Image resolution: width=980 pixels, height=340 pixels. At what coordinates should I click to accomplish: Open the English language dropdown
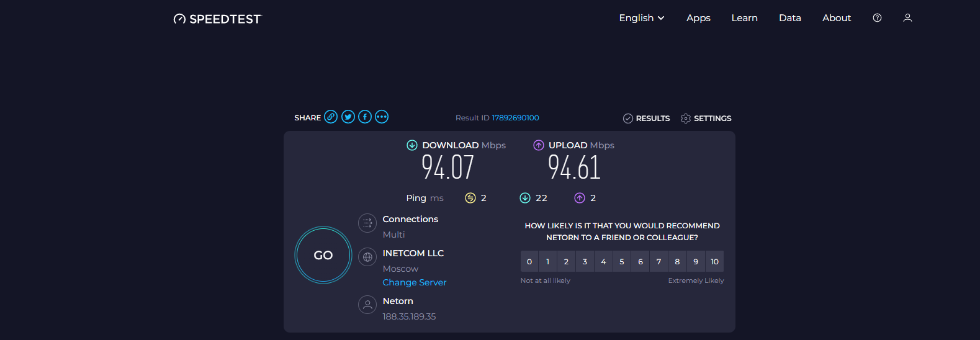pyautogui.click(x=642, y=18)
